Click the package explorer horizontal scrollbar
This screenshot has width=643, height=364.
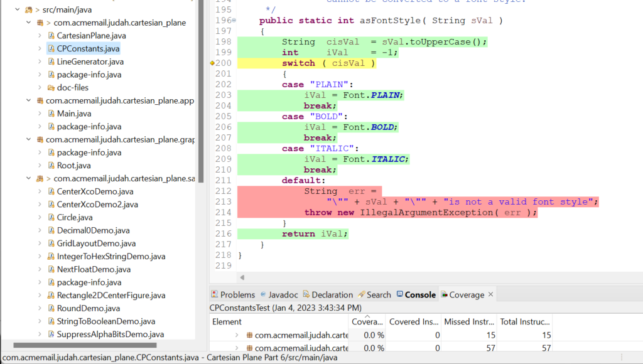[x=94, y=345]
